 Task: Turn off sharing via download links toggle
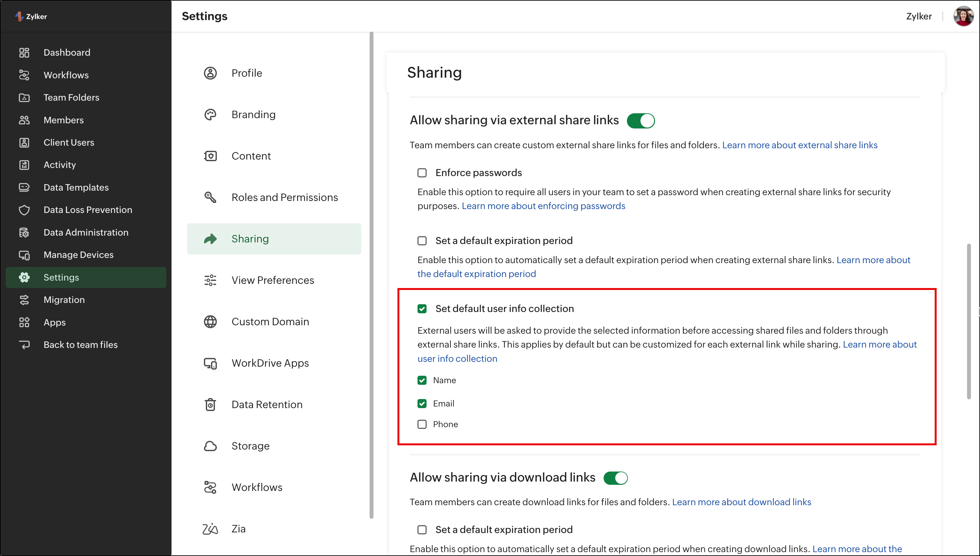(615, 478)
